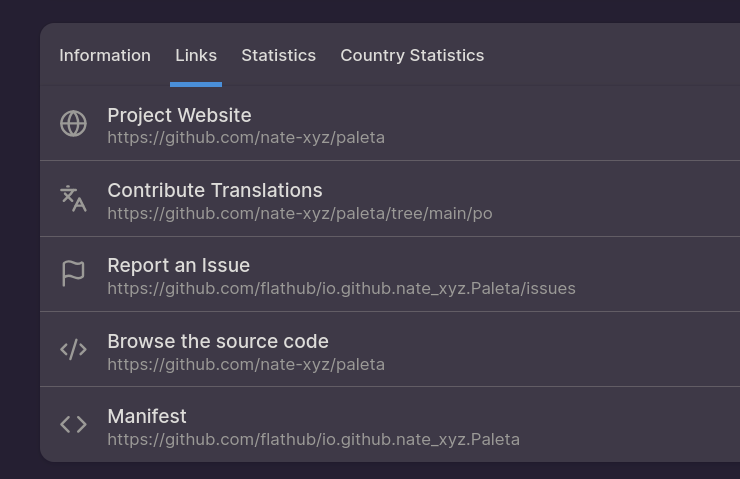Click the source code slash-brackets icon
740x479 pixels.
(x=73, y=349)
